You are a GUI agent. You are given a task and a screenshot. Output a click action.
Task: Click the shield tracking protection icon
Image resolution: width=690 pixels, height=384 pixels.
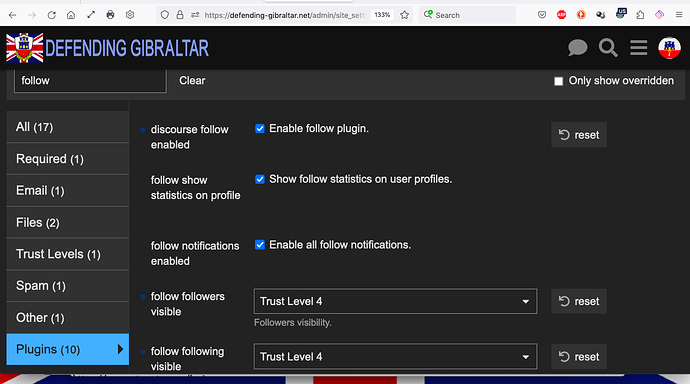(165, 15)
